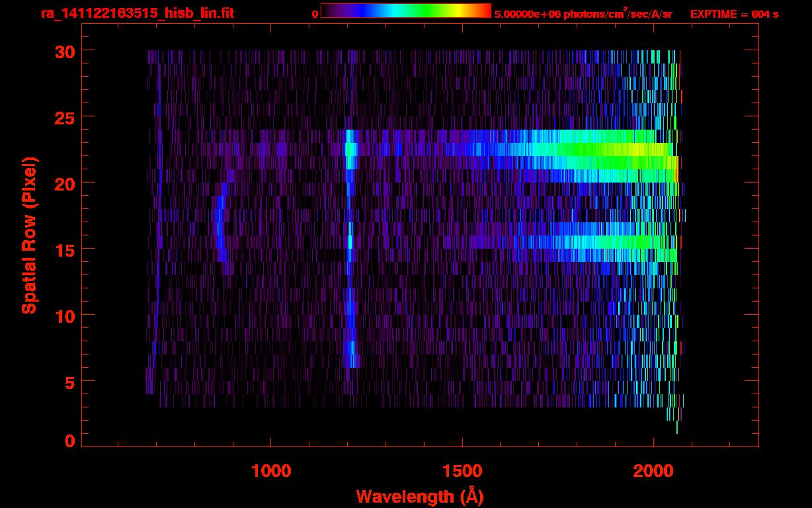This screenshot has height=508, width=812.
Task: Click the x-axis tick label 1500
Action: 462,471
